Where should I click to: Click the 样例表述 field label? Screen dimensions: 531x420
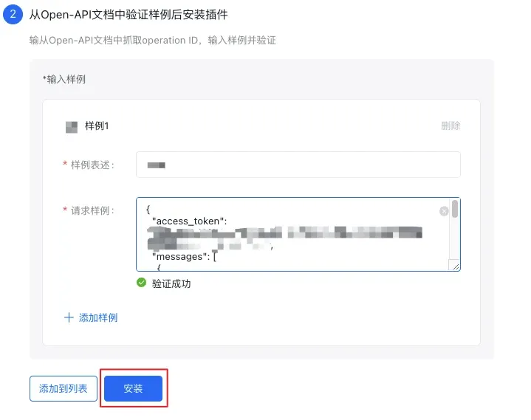(92, 165)
